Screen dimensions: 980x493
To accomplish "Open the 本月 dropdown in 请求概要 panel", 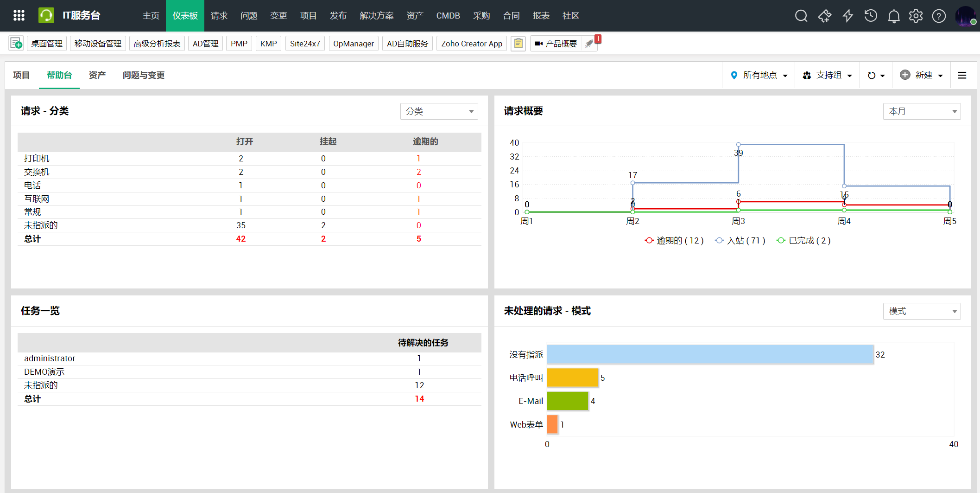I will (921, 111).
